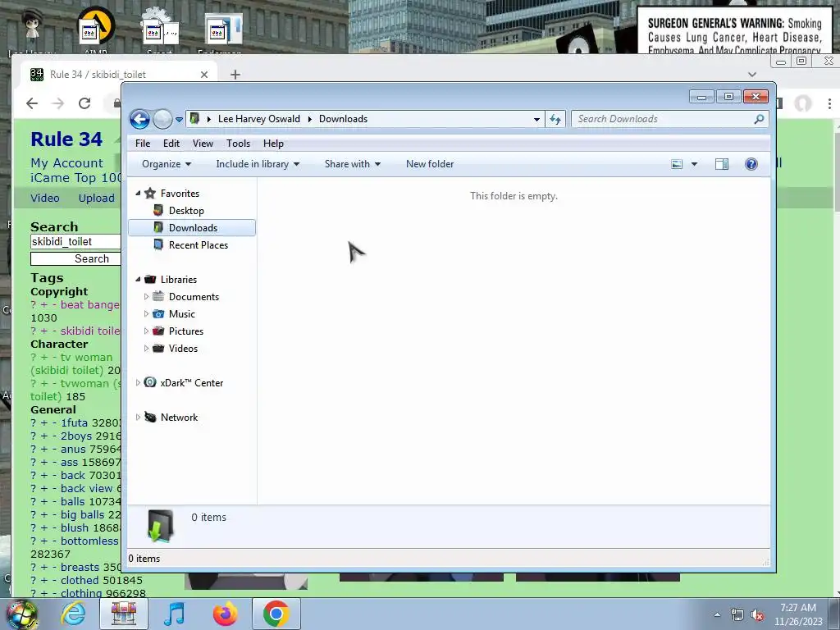This screenshot has height=630, width=840.
Task: Open the View menu
Action: [203, 144]
